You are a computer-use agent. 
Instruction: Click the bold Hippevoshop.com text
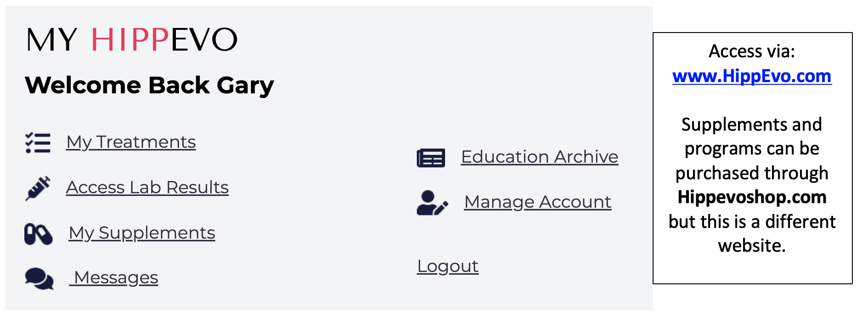tap(752, 197)
